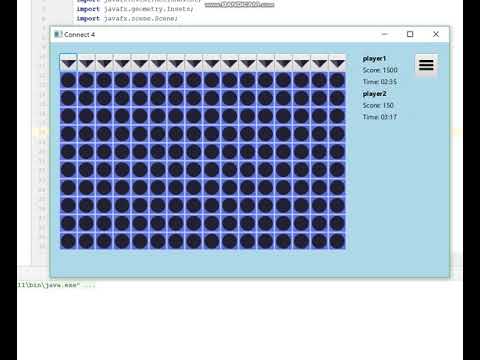Click the seventh column drop arrow

tap(176, 63)
